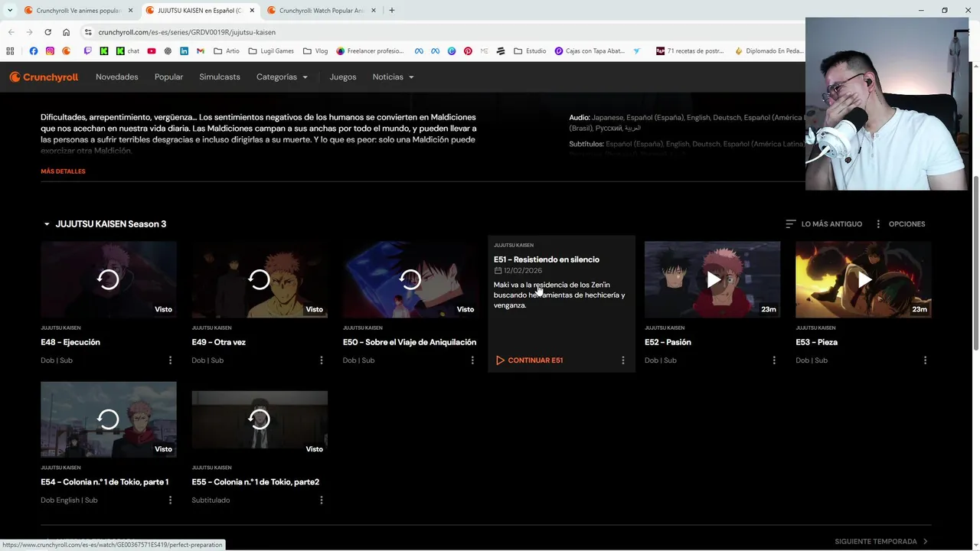Open the LinkedIn bookmark icon
The image size is (980, 551).
click(x=184, y=51)
